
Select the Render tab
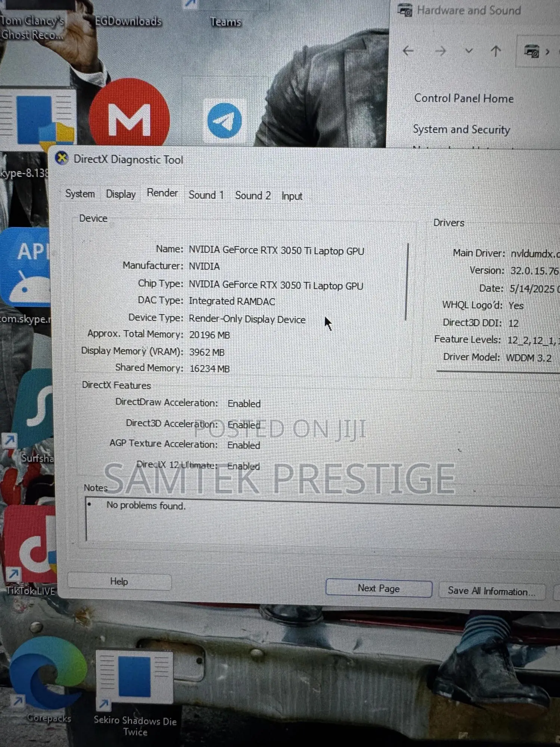pos(162,193)
